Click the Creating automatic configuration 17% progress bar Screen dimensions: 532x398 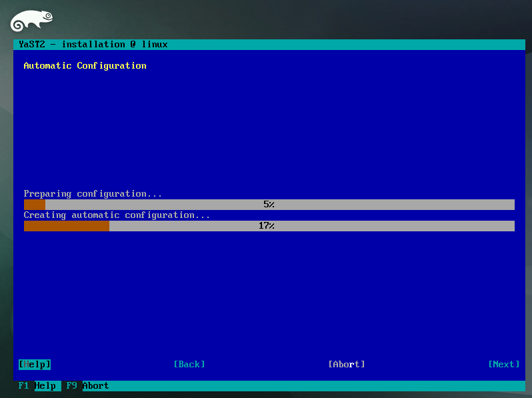(269, 226)
